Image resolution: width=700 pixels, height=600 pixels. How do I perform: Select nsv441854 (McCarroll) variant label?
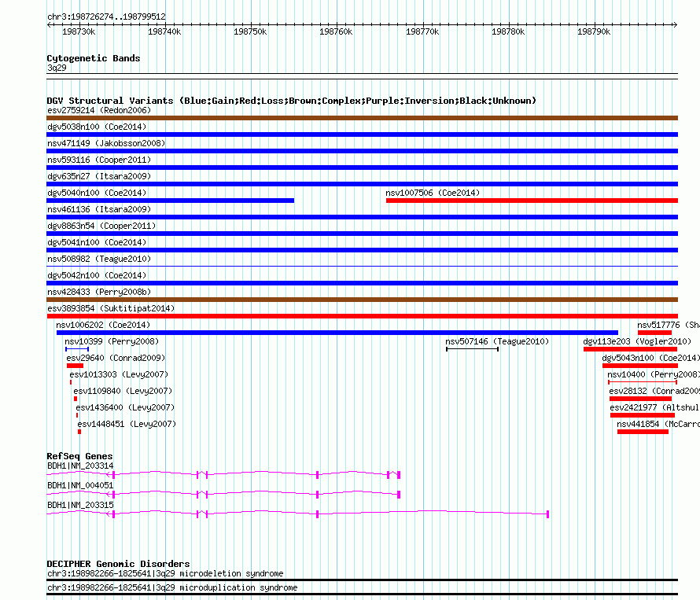658,424
